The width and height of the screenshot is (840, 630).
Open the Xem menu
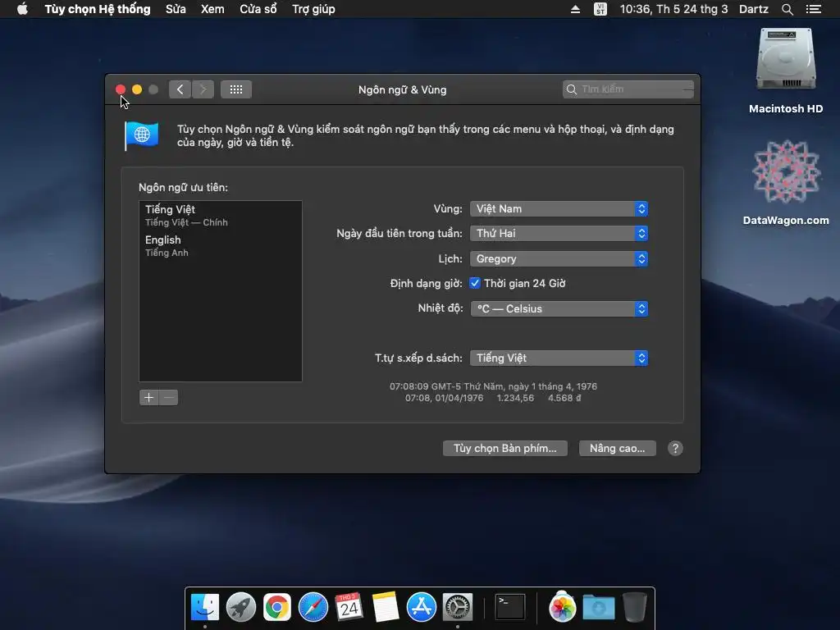tap(212, 9)
